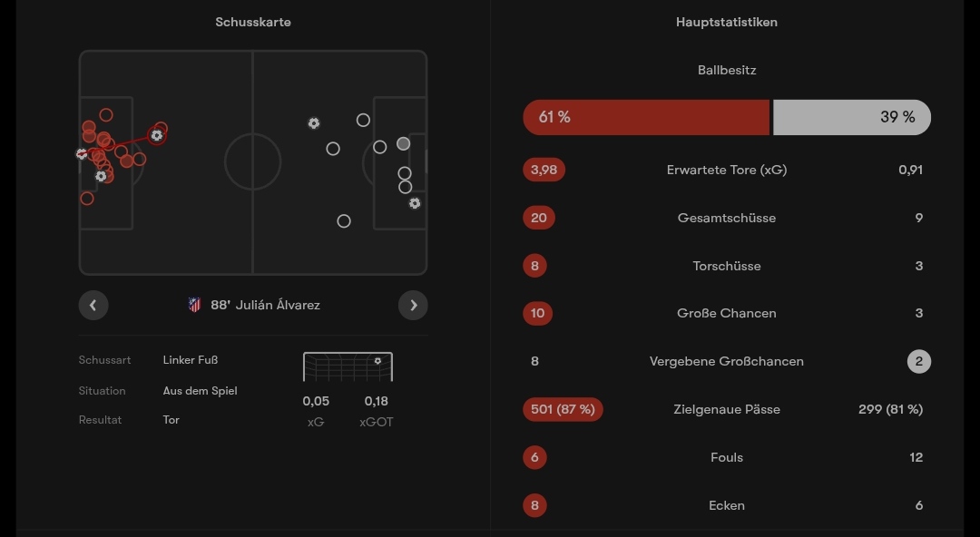This screenshot has width=980, height=537.
Task: Click the red 61 % possession bar
Action: pos(646,117)
